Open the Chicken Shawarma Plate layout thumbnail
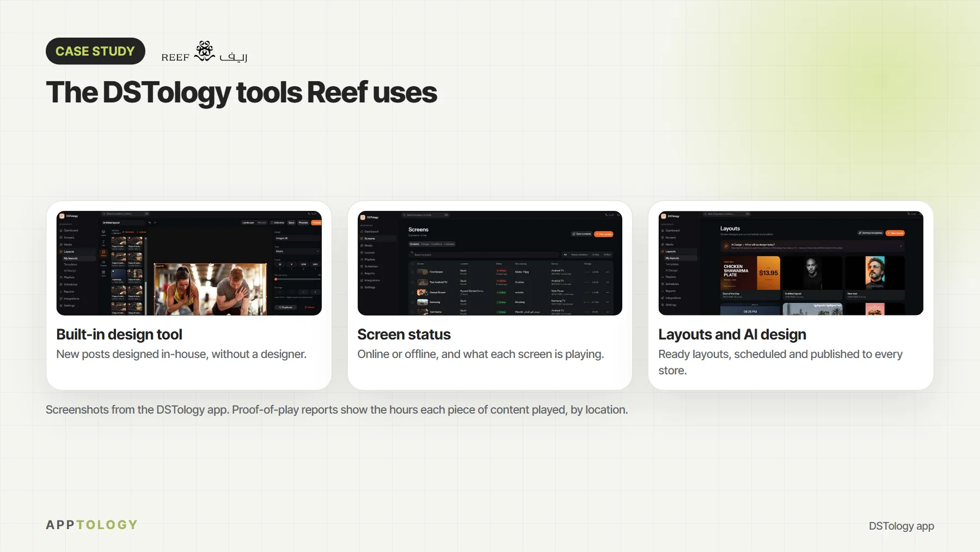 [751, 274]
